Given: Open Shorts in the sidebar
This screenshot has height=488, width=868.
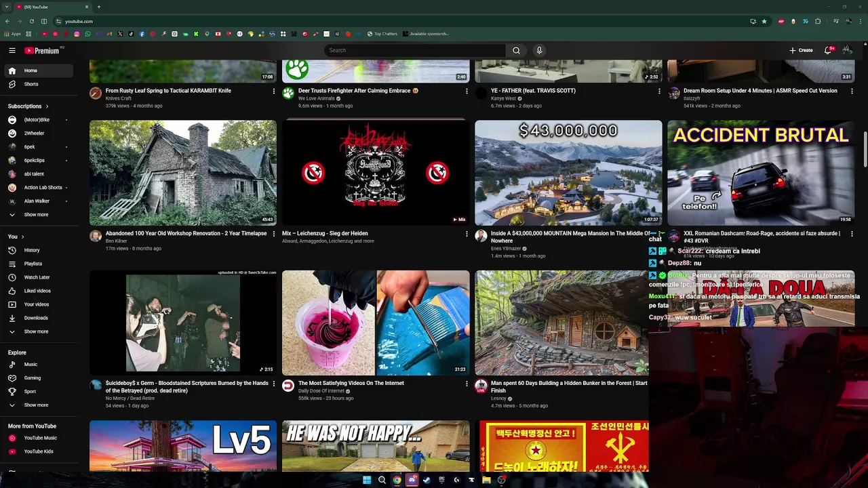Looking at the screenshot, I should [38, 84].
